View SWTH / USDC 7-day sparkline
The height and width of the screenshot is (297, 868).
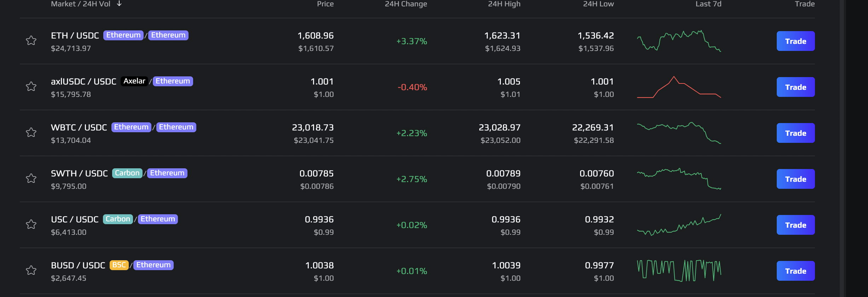pos(679,179)
